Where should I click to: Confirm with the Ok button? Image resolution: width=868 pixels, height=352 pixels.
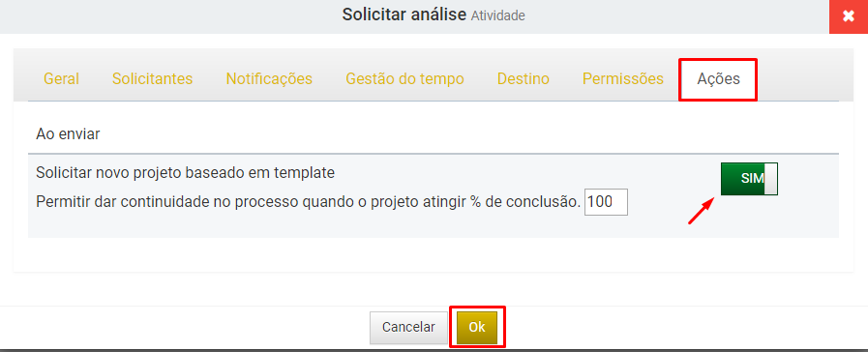(477, 327)
